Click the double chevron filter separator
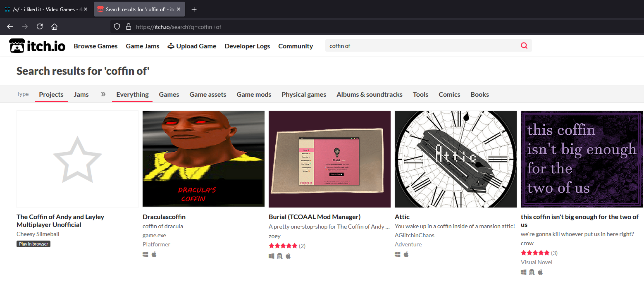The width and height of the screenshot is (644, 284). pos(103,94)
